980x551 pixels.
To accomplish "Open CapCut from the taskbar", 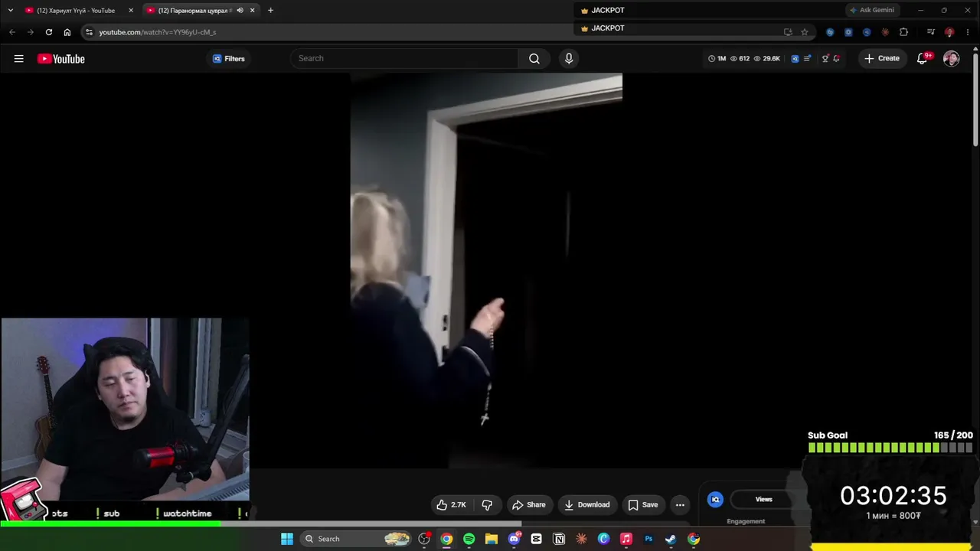I will 536,539.
